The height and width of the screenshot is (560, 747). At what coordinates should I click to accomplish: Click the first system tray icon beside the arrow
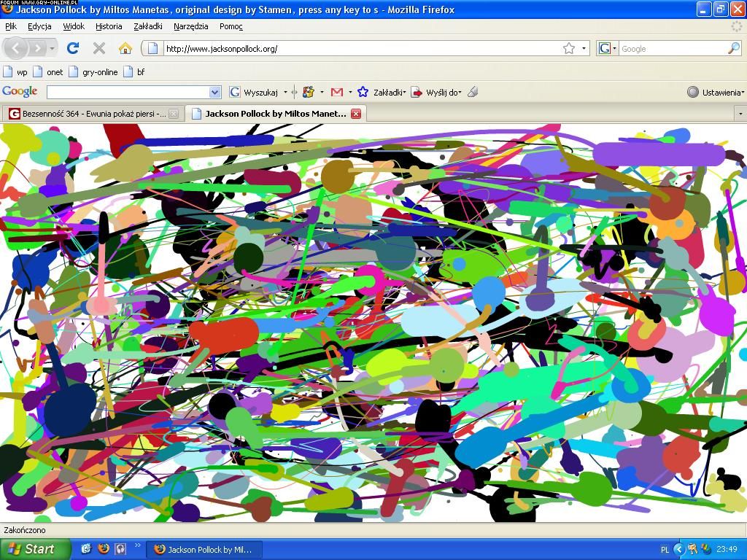pos(693,550)
